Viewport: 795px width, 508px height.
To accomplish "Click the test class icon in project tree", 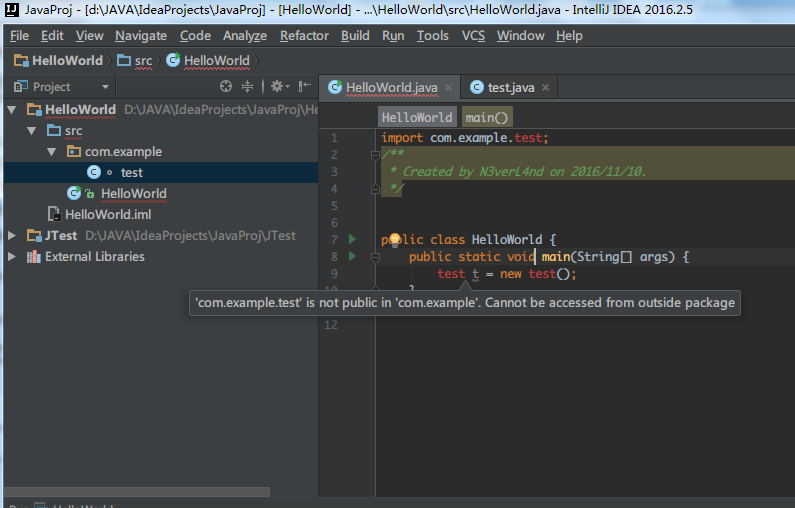I will coord(94,172).
